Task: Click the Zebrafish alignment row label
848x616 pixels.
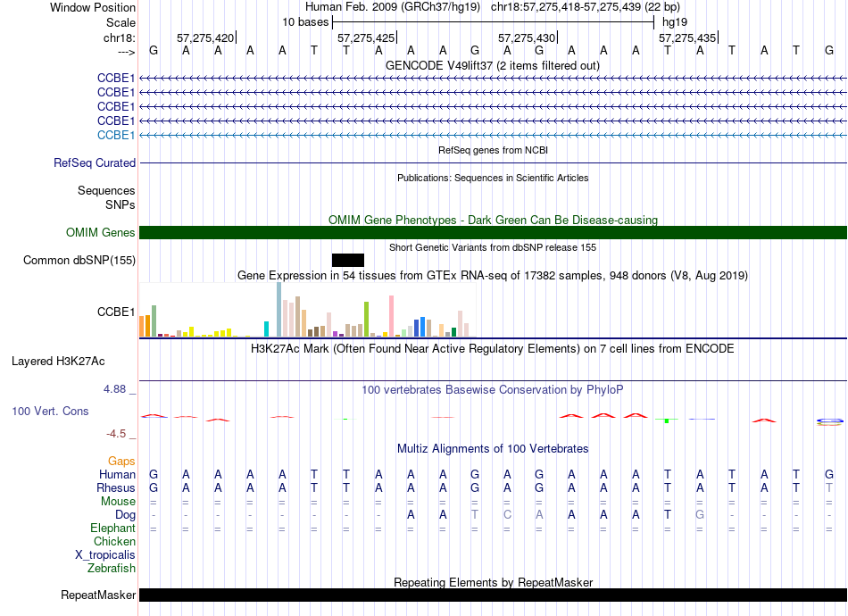Action: [x=112, y=568]
